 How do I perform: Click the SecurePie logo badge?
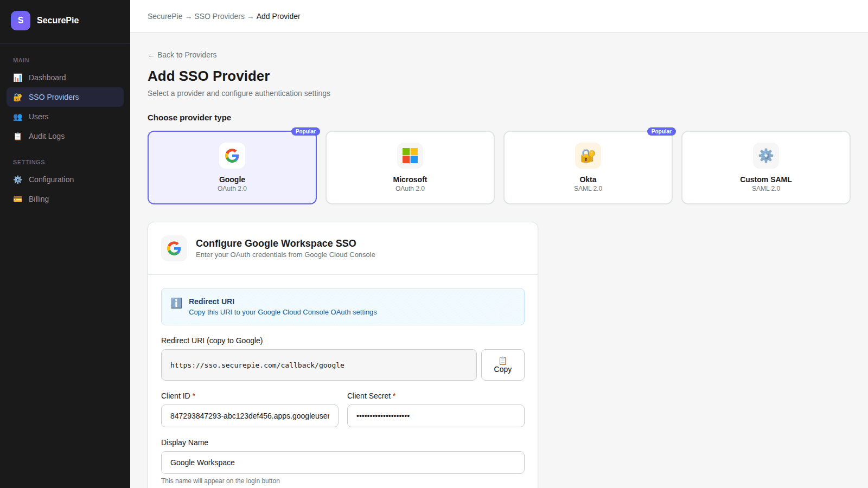[x=20, y=20]
